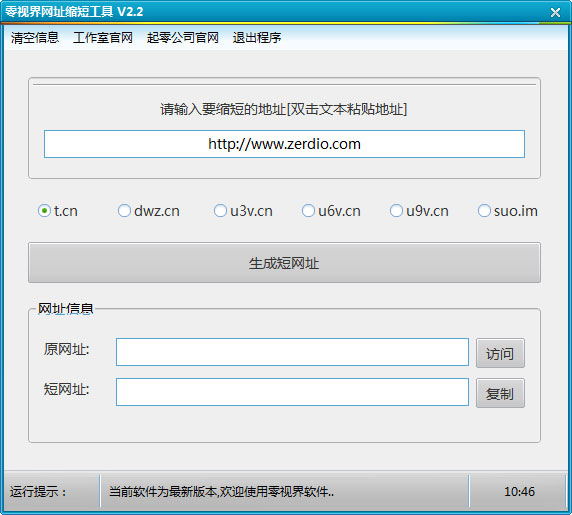Click the 生成短网址 button
The image size is (572, 515).
tap(285, 263)
